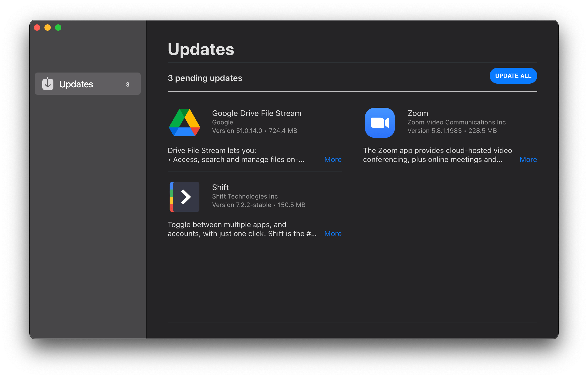
Task: Click the pending count badge in sidebar
Action: coord(127,84)
